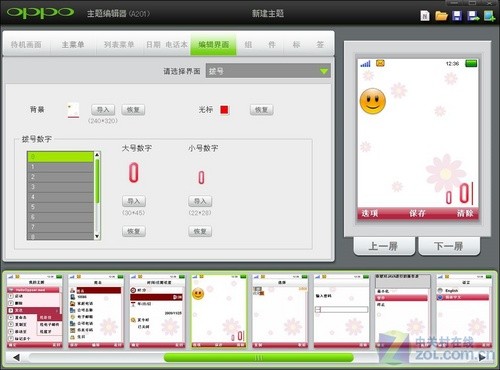This screenshot has width=500, height=370.
Task: Pick the red 光标 cursor color swatch
Action: tap(224, 110)
